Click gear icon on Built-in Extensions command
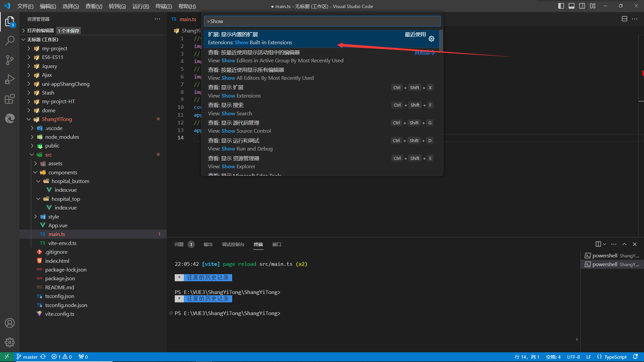Viewport: 644px width, 362px height. coord(431,39)
